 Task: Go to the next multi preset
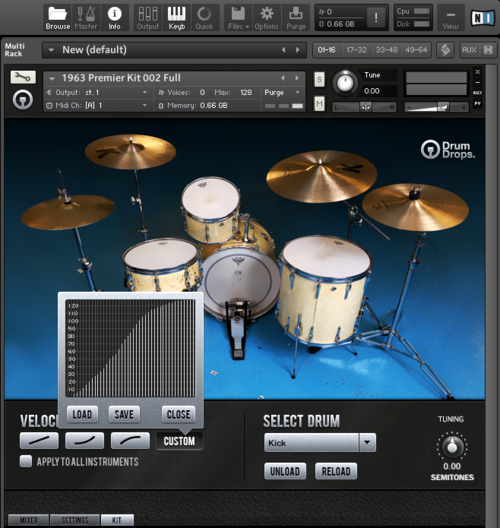point(298,50)
